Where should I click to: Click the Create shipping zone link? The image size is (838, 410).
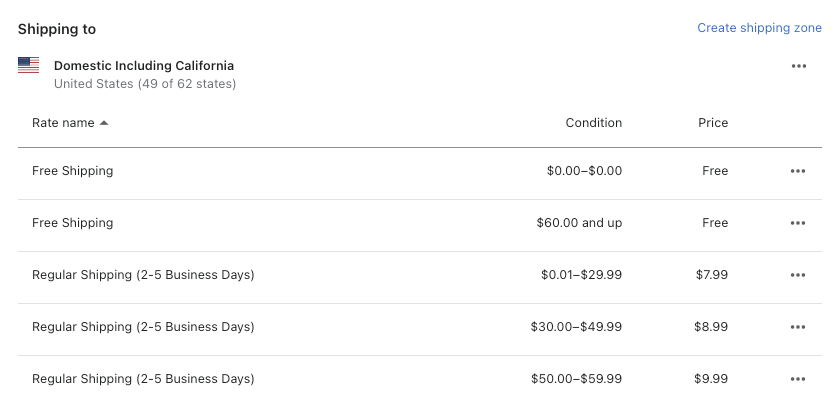(759, 28)
